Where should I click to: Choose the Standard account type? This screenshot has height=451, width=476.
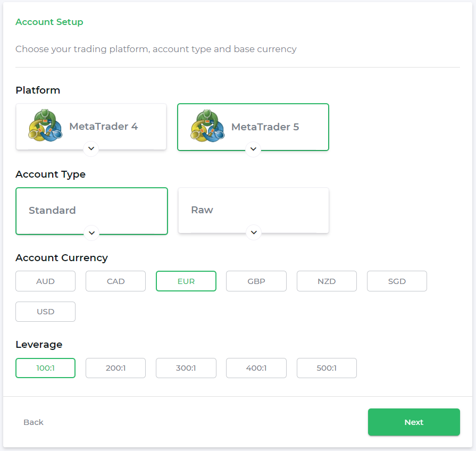[91, 211]
